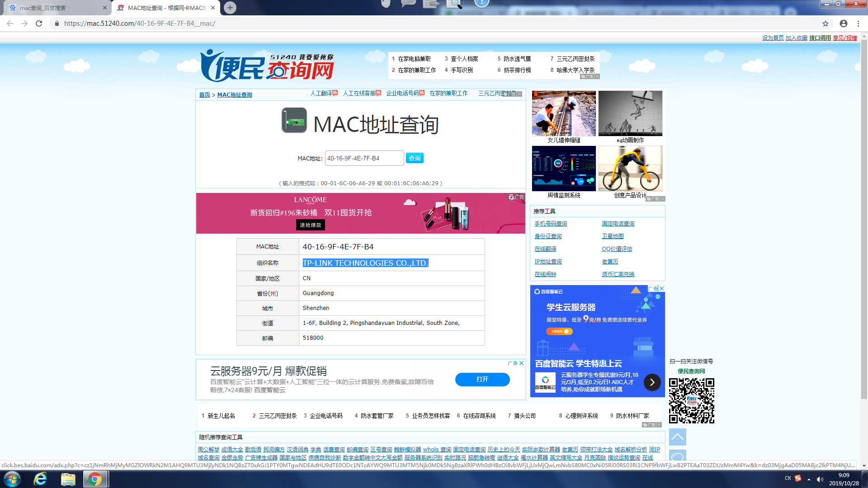The width and height of the screenshot is (868, 488).
Task: Click the browser back arrow
Action: (10, 23)
